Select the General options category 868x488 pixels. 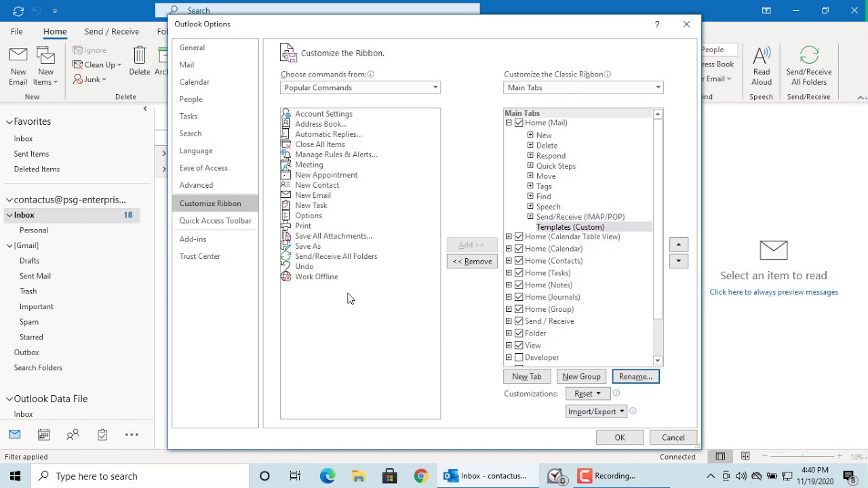tap(215, 47)
